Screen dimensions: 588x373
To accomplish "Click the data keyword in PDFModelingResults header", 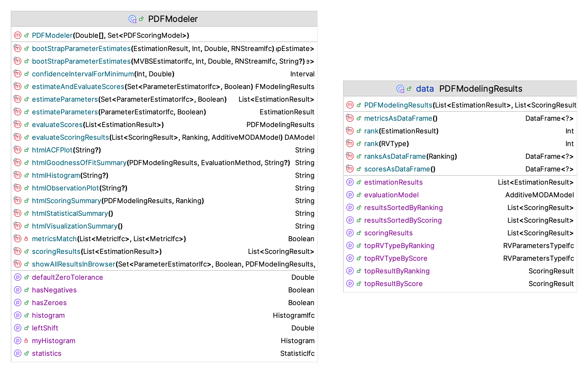I will pyautogui.click(x=425, y=89).
